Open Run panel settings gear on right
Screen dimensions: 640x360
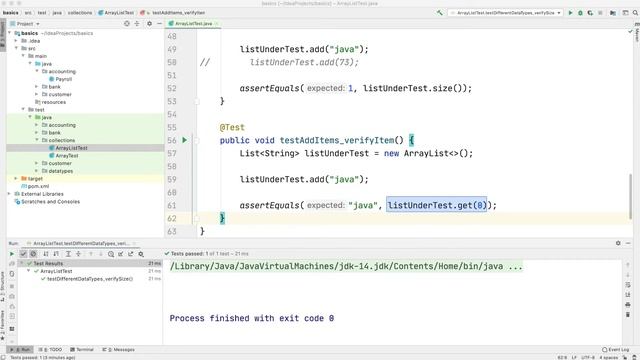point(618,243)
